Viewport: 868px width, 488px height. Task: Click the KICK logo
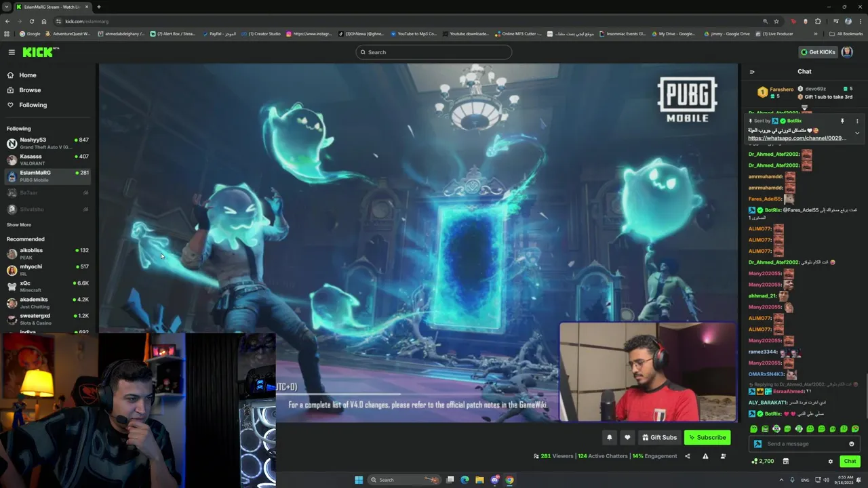(x=39, y=52)
